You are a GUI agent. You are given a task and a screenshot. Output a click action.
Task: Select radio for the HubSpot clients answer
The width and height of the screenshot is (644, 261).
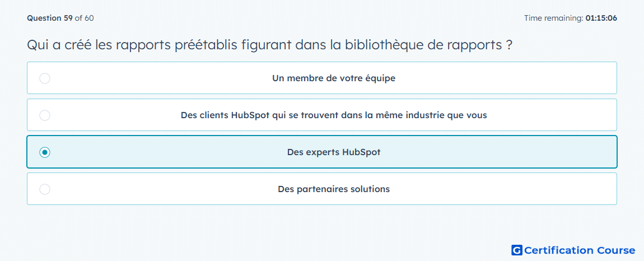click(x=45, y=115)
